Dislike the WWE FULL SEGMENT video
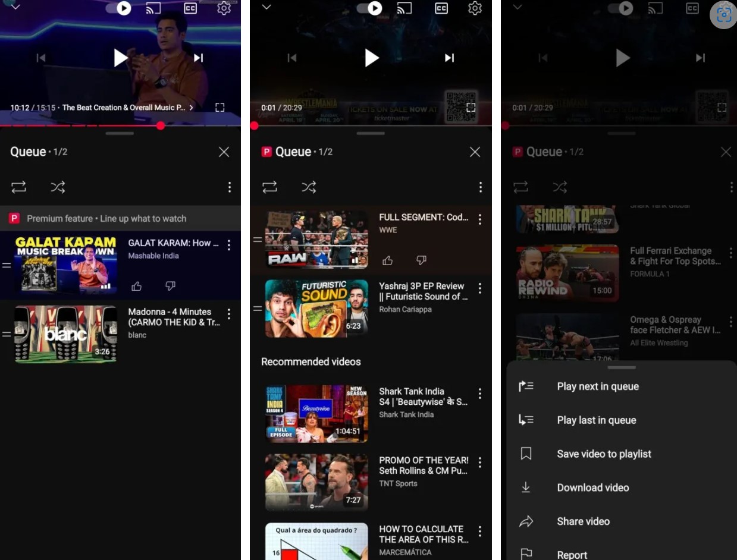The width and height of the screenshot is (737, 560). tap(421, 260)
